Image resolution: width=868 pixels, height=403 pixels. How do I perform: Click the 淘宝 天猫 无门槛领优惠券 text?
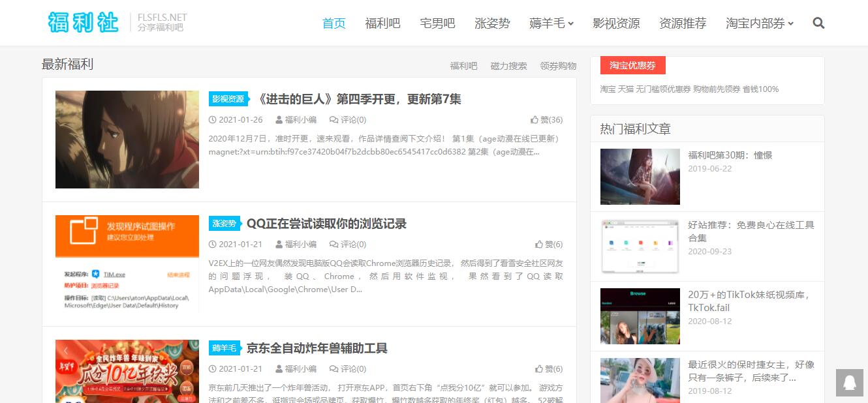(689, 89)
